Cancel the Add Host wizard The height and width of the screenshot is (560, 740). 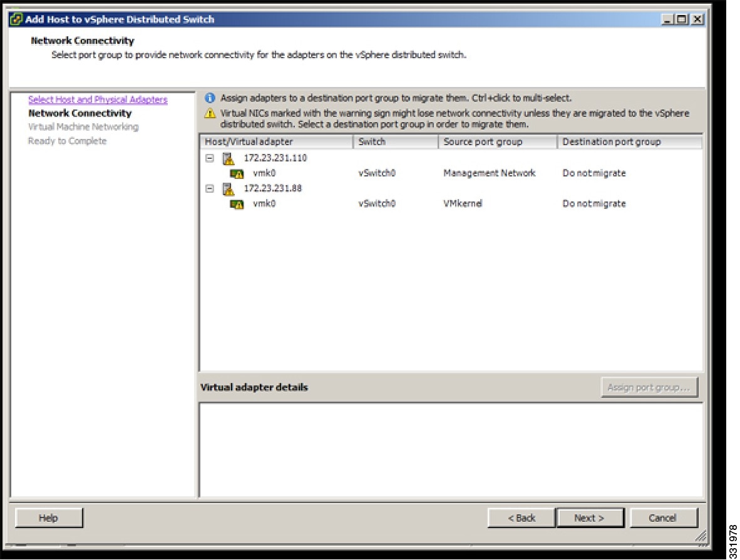coord(664,518)
